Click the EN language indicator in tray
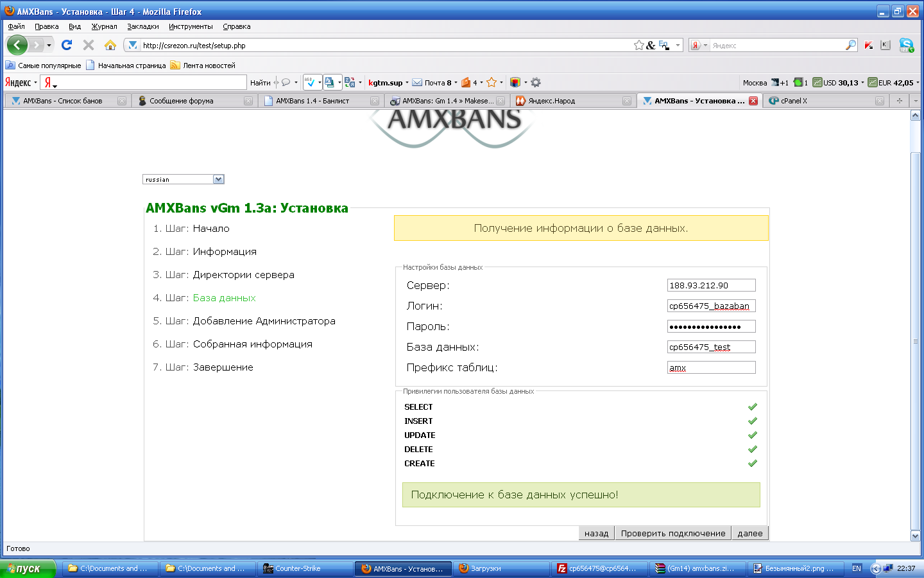The image size is (924, 578). click(857, 568)
